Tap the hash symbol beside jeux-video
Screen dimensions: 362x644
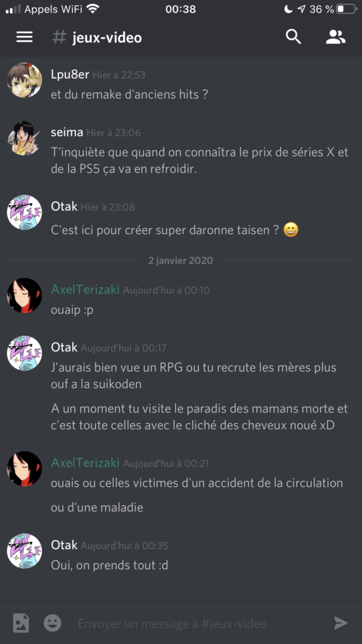click(59, 38)
